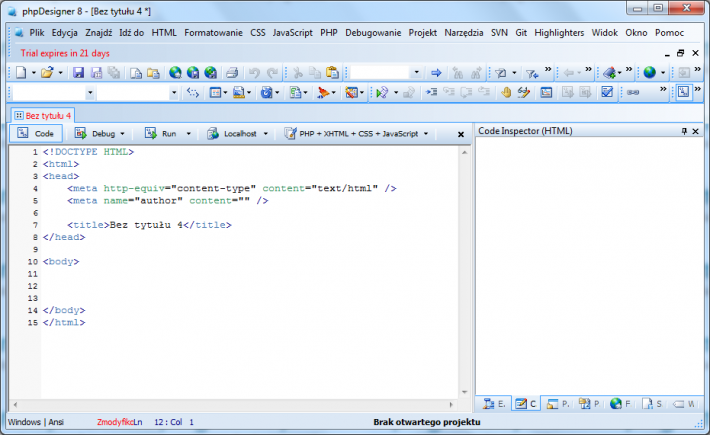Click the ruler-like highlighted icon at toolbar end
The width and height of the screenshot is (710, 435).
(x=683, y=92)
